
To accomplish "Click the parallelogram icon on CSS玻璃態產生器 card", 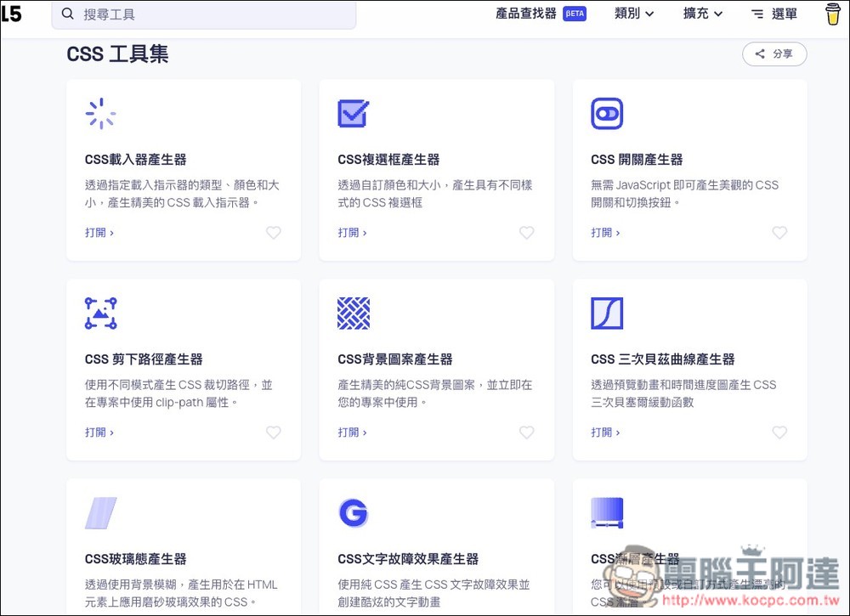I will (x=100, y=512).
